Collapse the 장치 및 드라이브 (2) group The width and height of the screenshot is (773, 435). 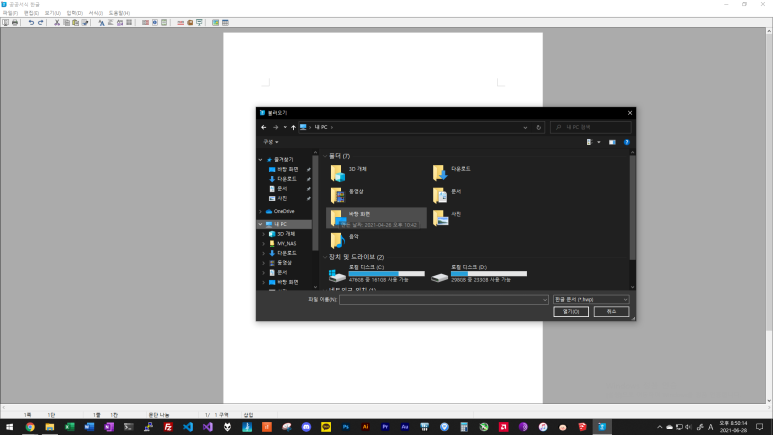[325, 257]
